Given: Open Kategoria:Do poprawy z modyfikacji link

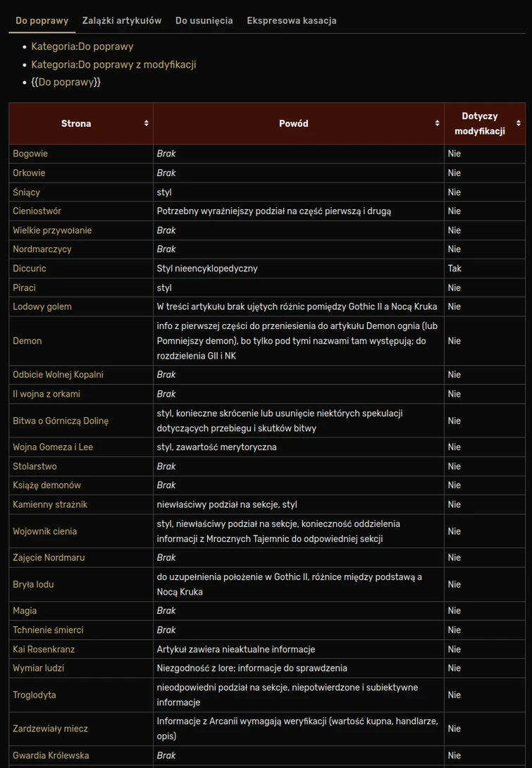Looking at the screenshot, I should 113,65.
